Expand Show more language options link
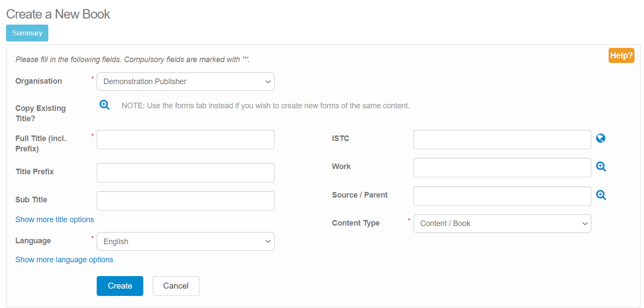This screenshot has height=308, width=644. [64, 260]
